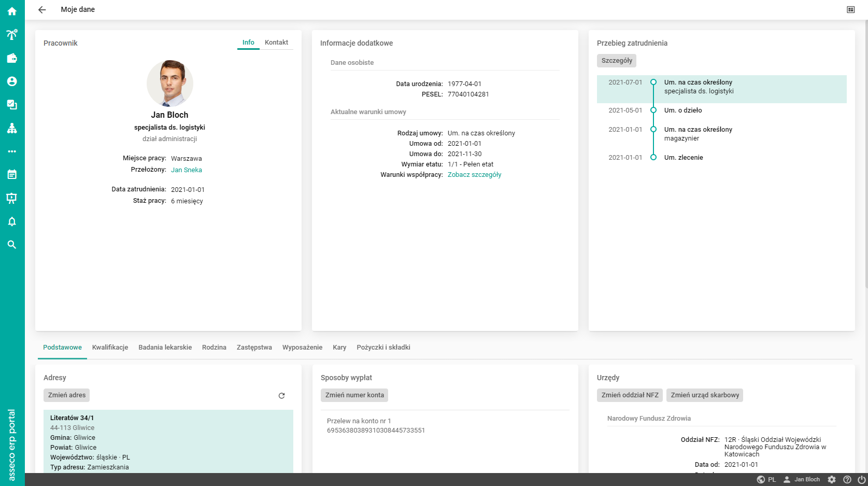Viewport: 868px width, 486px height.
Task: Open the Jan Bloch user menu in status bar
Action: [x=802, y=480]
